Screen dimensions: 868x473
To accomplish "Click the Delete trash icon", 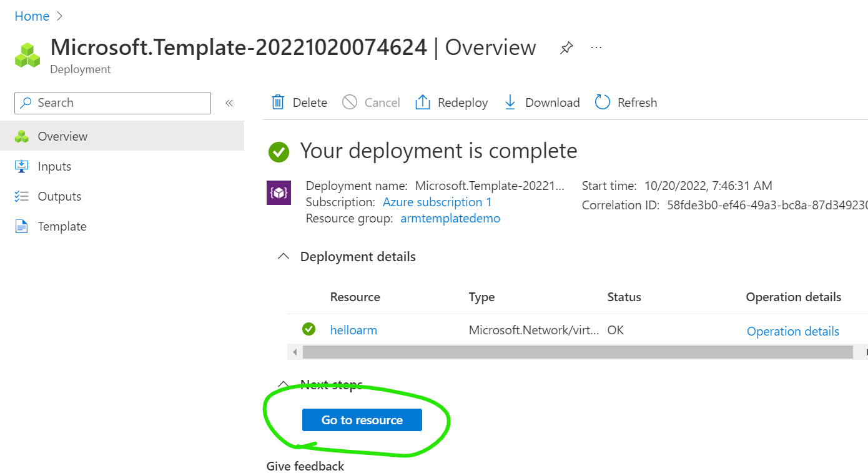I will (278, 102).
